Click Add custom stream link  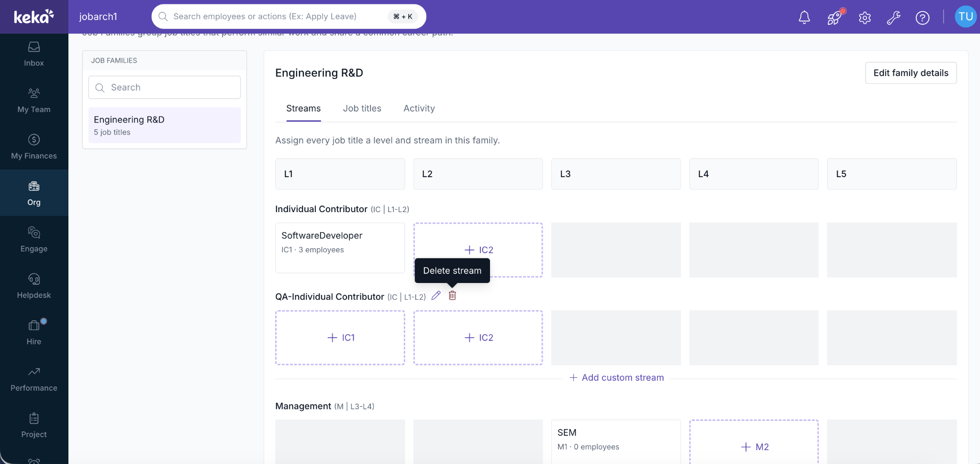(616, 378)
